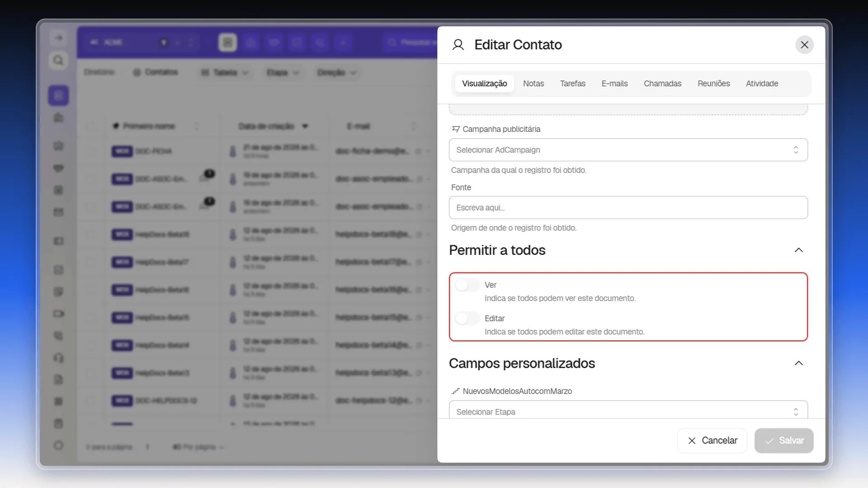The height and width of the screenshot is (488, 868).
Task: Click the Contatos breadcrumb
Action: [156, 72]
